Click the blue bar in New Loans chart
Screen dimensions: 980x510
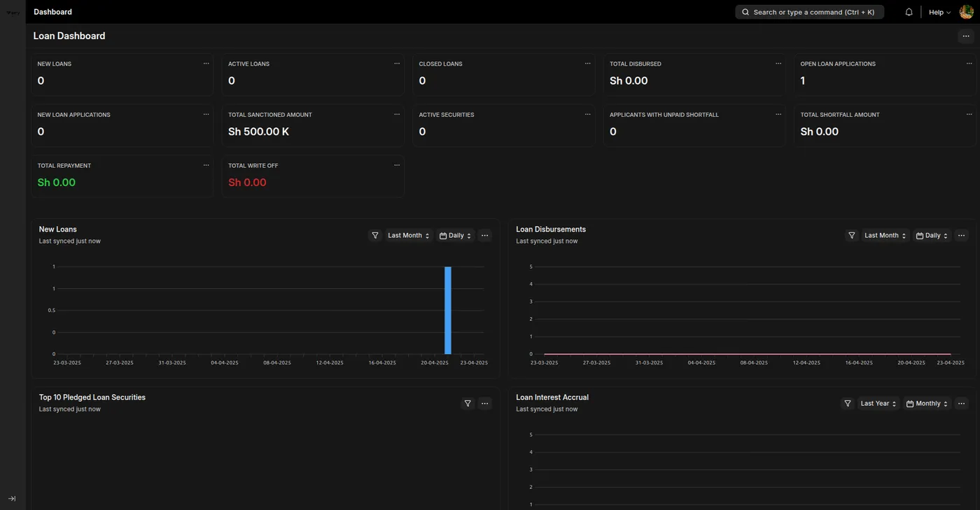pyautogui.click(x=448, y=310)
